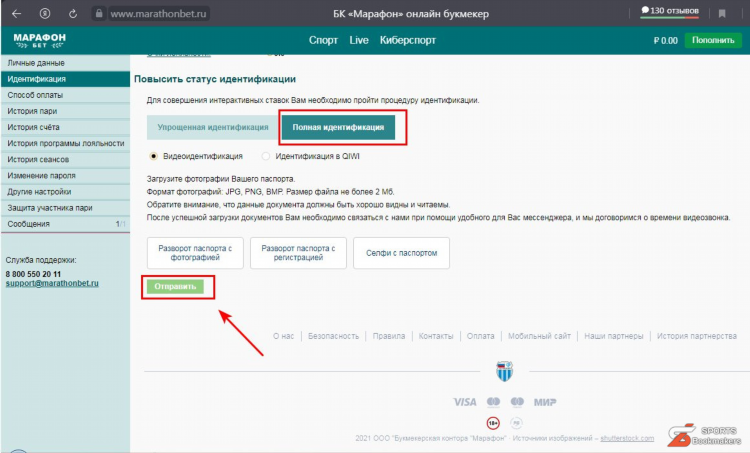Open Спорт in the top navigation
The image size is (750, 453).
(x=323, y=40)
